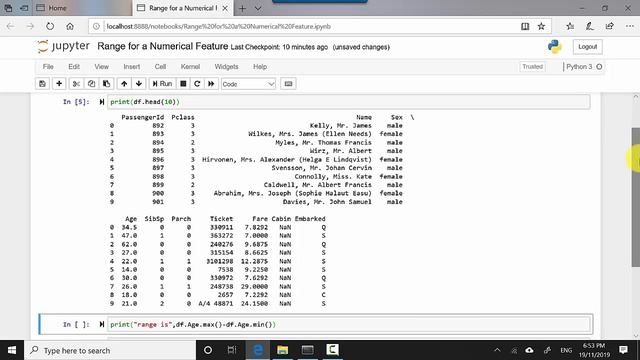The image size is (640, 360).
Task: Paste cells below icon
Action: coord(107,84)
